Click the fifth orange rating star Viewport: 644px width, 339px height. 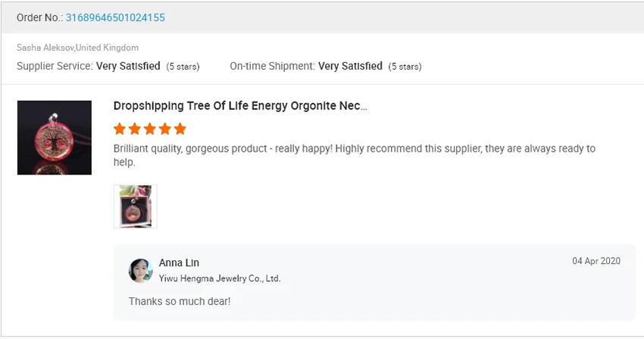pos(180,129)
